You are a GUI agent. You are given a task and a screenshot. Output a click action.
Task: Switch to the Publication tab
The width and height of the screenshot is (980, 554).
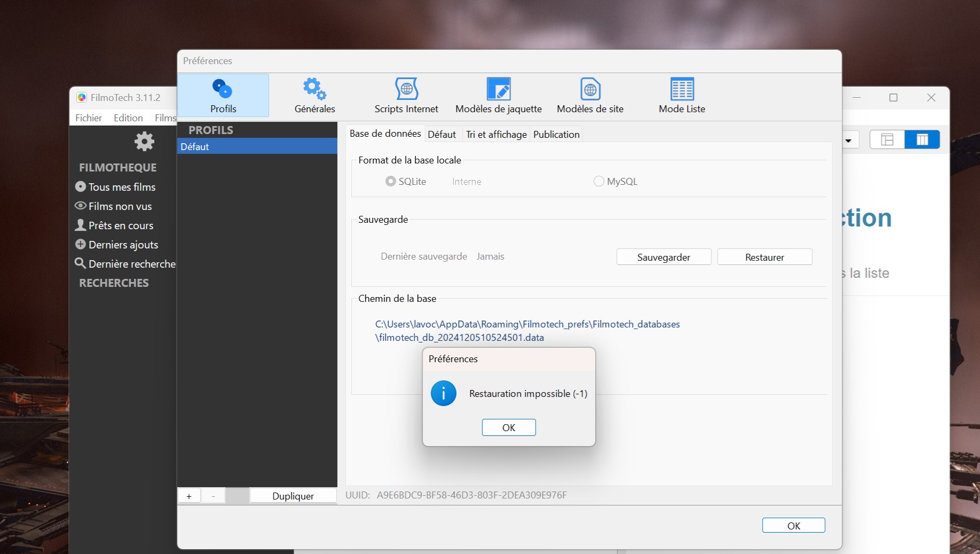pyautogui.click(x=556, y=135)
